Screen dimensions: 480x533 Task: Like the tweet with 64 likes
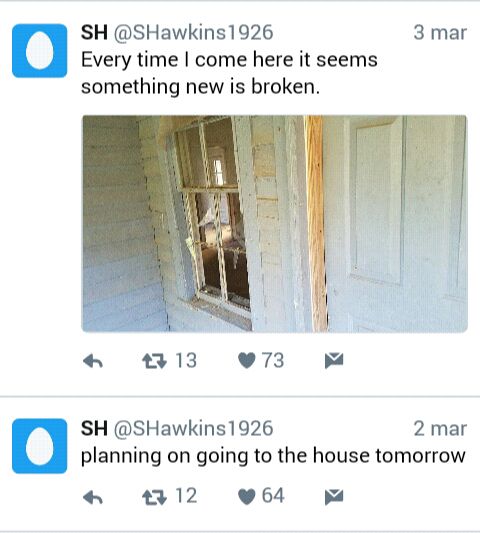tap(247, 497)
